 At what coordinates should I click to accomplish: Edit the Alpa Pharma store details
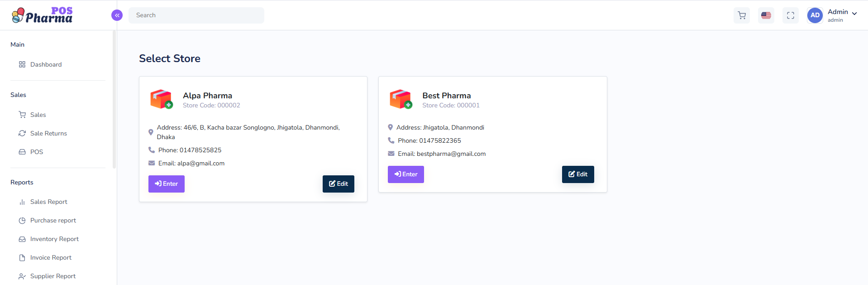338,184
